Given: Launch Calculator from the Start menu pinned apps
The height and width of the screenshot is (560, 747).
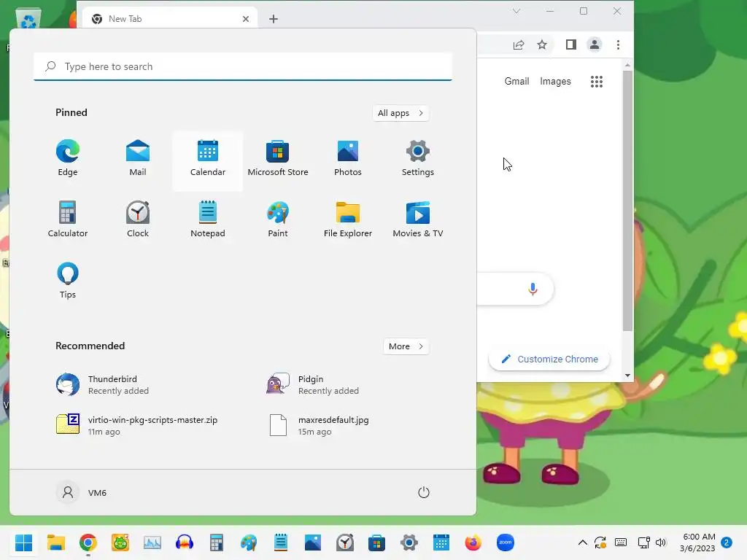Looking at the screenshot, I should point(68,219).
